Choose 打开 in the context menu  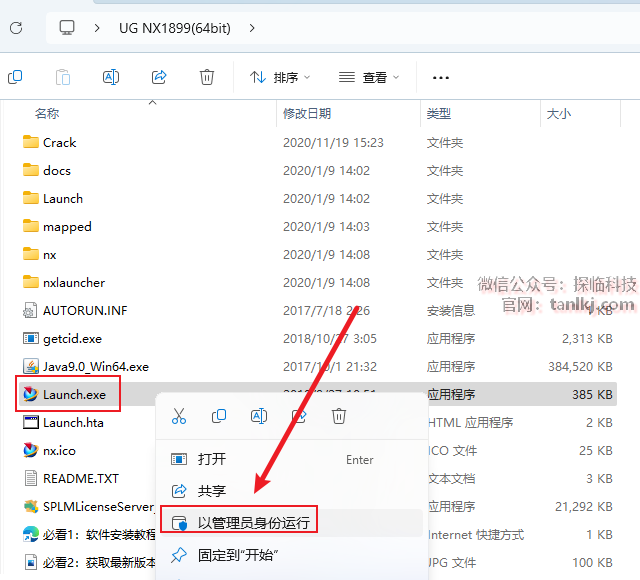coord(290,460)
